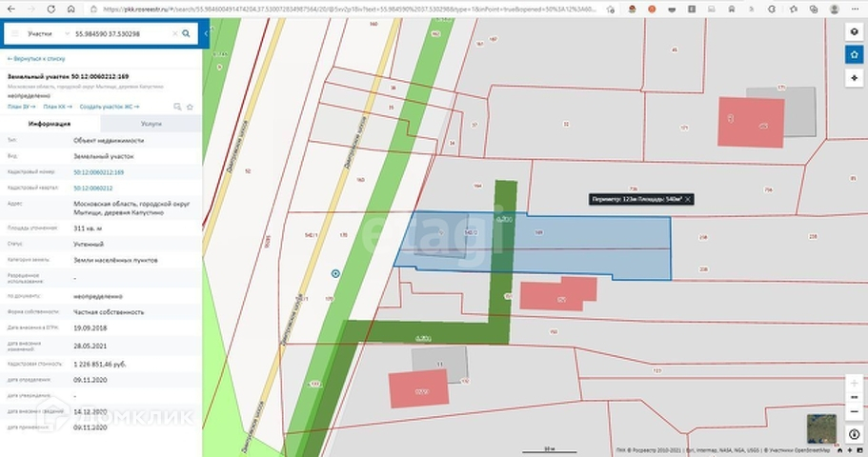Screen dimensions: 868x457
Task: Zoom to the parcel with the magnifier-on-parcel icon
Action: pyautogui.click(x=177, y=107)
